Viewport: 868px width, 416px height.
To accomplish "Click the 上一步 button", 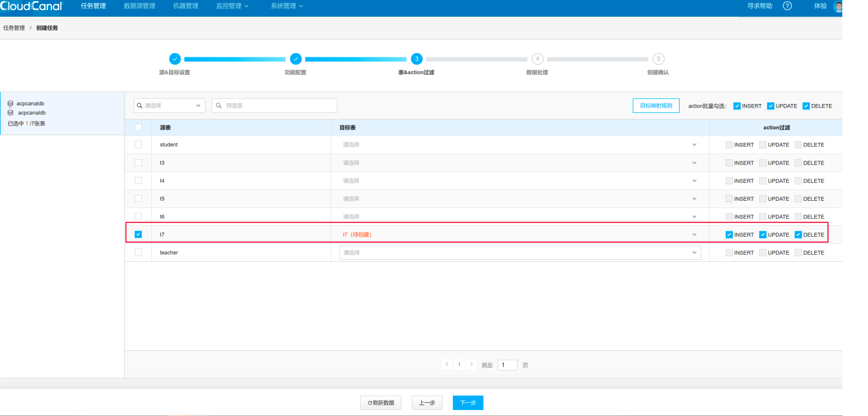I will pos(427,403).
